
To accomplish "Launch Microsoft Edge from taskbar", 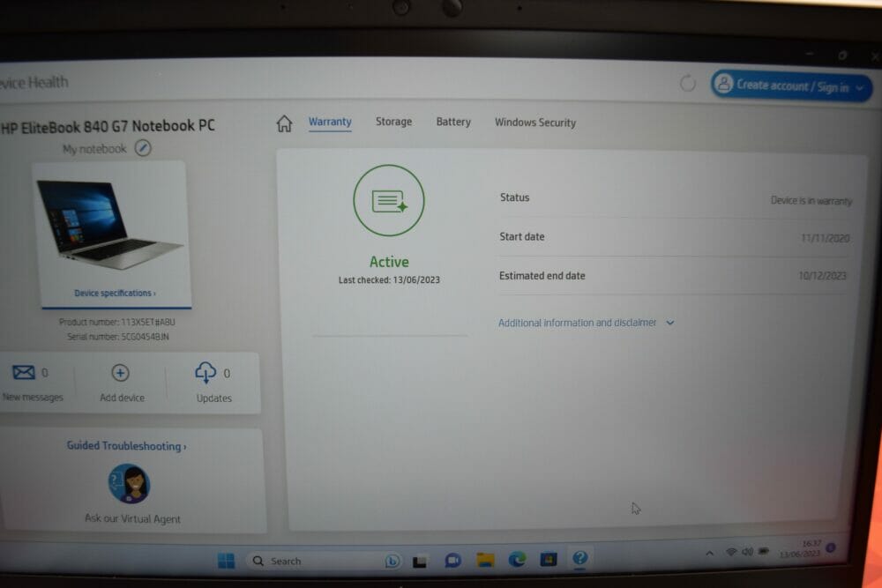I will tap(517, 559).
